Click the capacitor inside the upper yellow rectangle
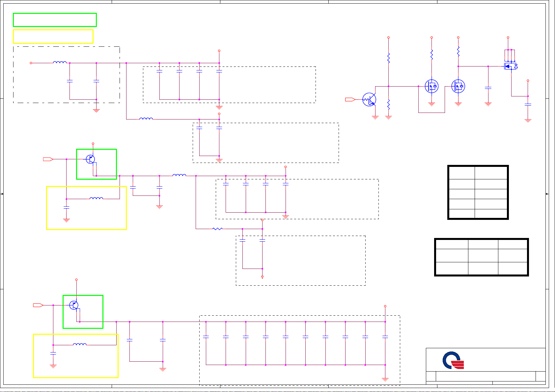The image size is (555, 392). (x=67, y=207)
